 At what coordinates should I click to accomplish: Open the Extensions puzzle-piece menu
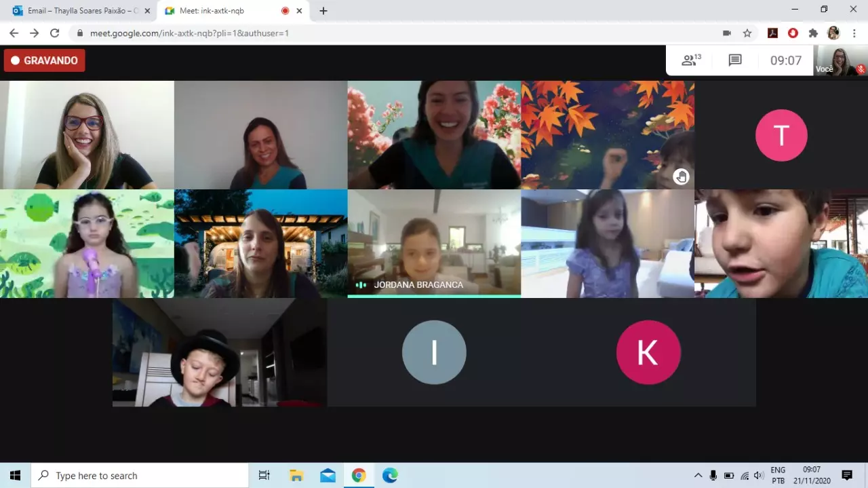tap(813, 33)
